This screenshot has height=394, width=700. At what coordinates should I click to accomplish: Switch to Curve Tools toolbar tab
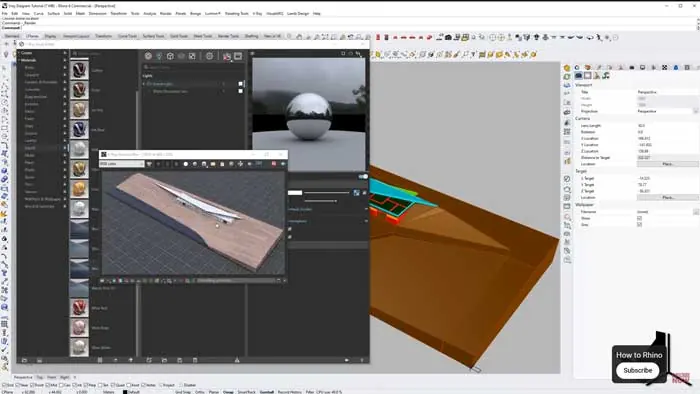(x=127, y=36)
